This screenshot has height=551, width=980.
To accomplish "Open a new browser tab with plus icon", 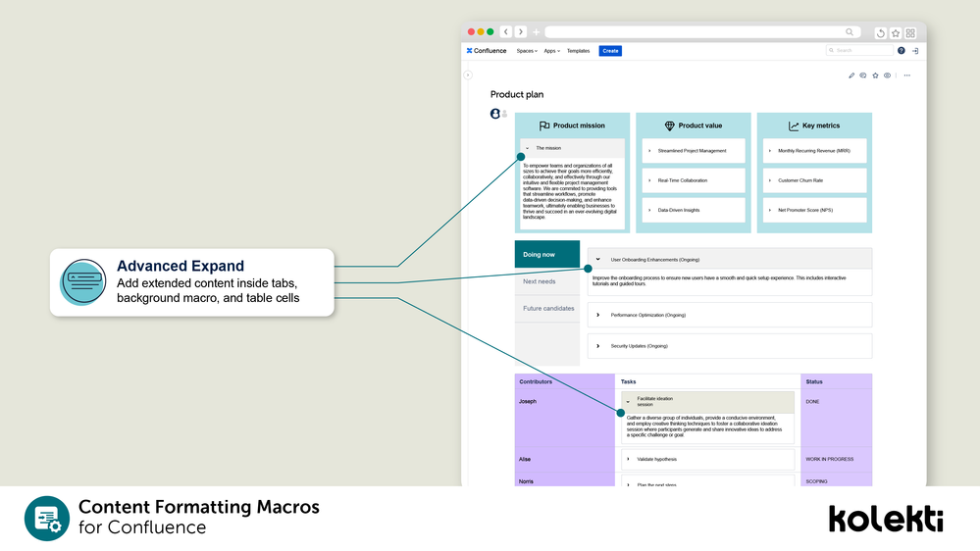I will [x=537, y=31].
